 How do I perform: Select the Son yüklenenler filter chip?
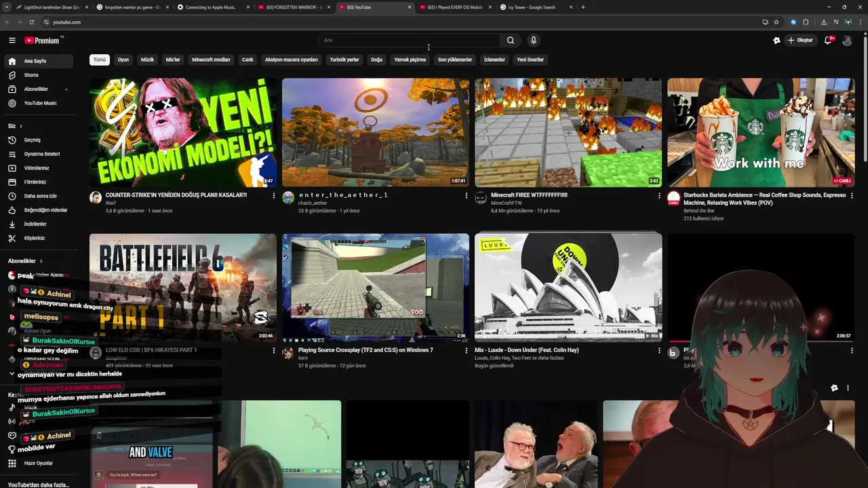pos(455,60)
